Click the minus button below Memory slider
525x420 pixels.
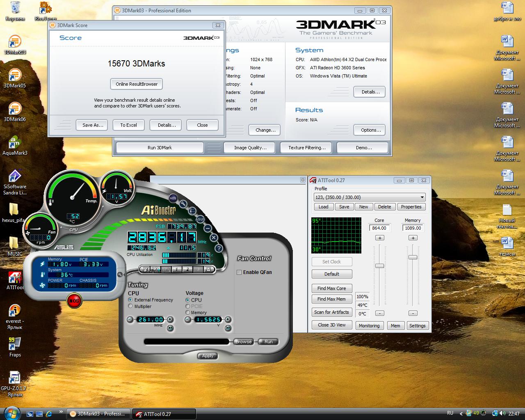[x=413, y=313]
